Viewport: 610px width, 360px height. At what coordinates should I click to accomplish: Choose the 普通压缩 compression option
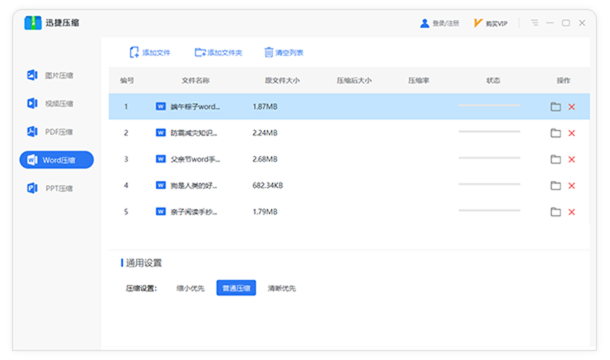click(236, 288)
